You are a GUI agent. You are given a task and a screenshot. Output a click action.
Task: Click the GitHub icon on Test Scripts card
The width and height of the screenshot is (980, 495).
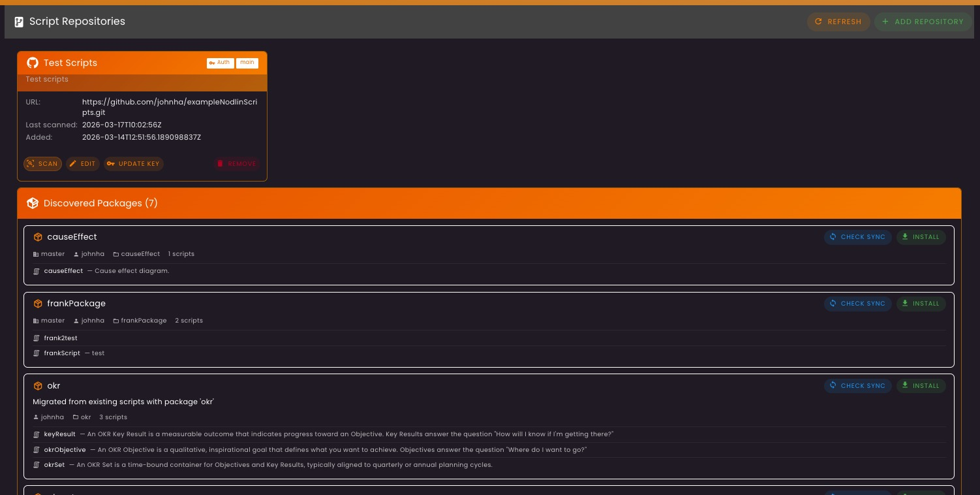pos(32,63)
